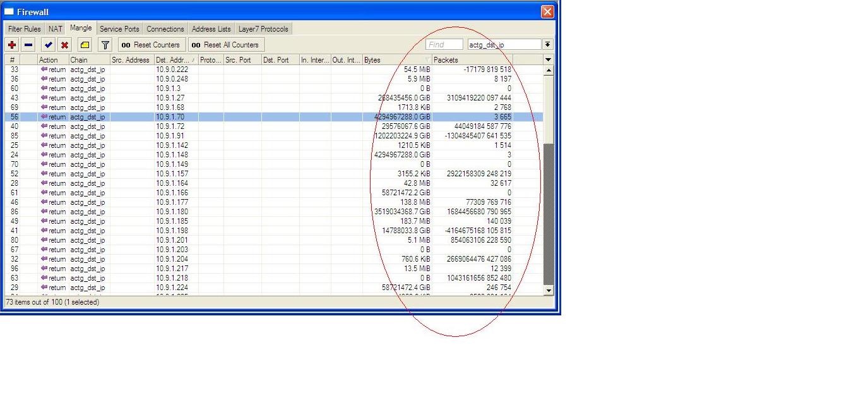
Task: Click return icon in rule 33 row
Action: [44, 70]
